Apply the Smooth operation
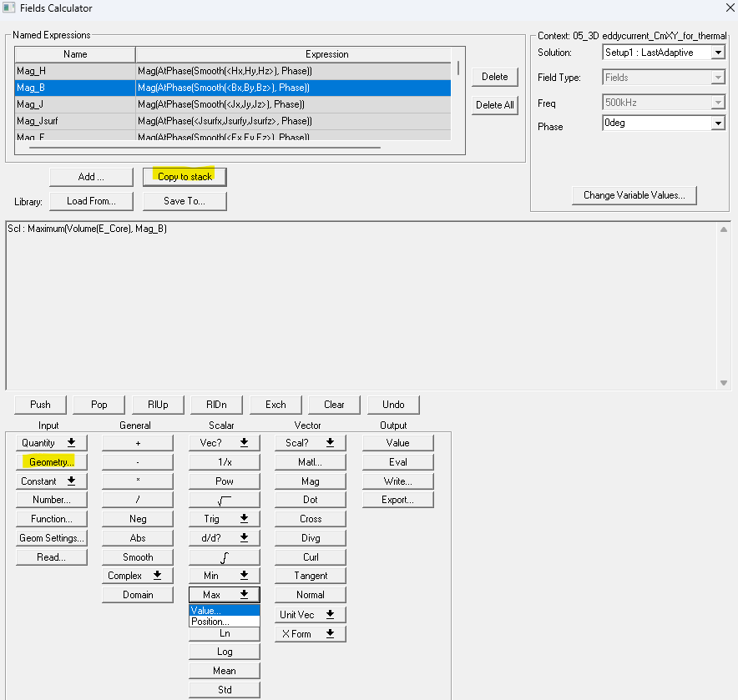Screen dimensions: 738x700 tap(137, 556)
